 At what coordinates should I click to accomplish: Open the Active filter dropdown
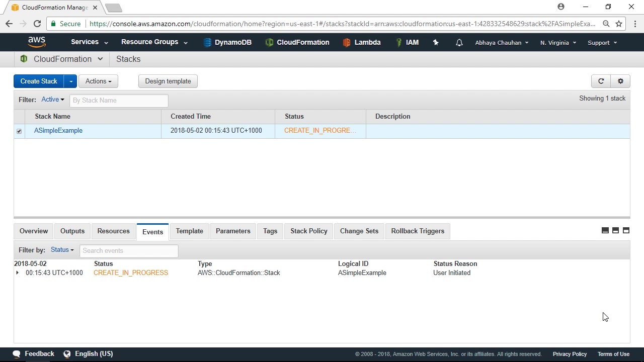(x=53, y=100)
